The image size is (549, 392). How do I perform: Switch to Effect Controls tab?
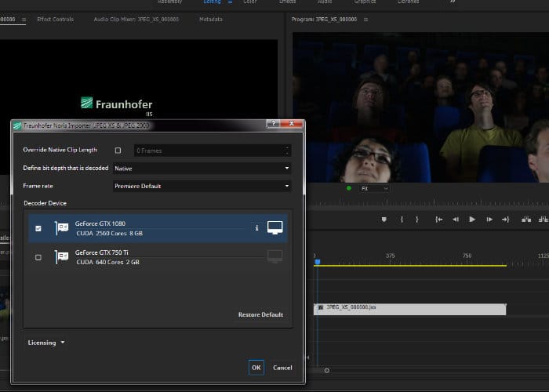click(56, 20)
